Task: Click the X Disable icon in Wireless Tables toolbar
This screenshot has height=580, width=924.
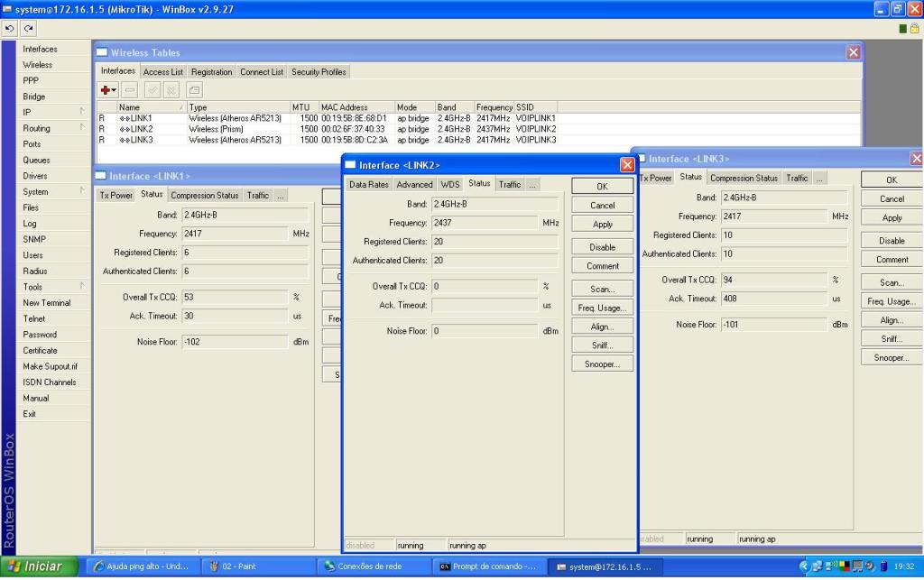Action: (x=171, y=90)
